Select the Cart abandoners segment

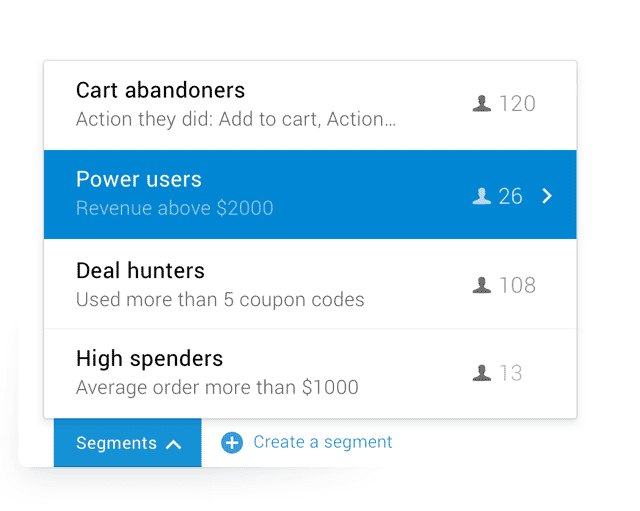310,105
